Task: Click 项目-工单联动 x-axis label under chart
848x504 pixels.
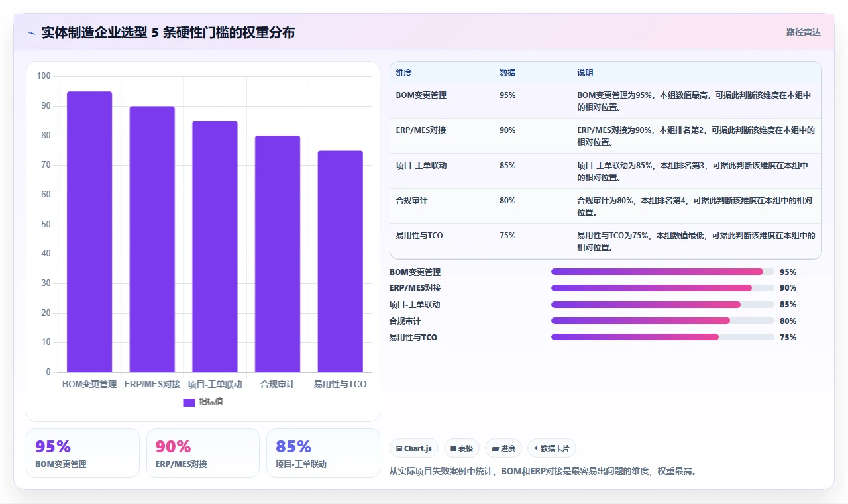Action: pos(215,384)
